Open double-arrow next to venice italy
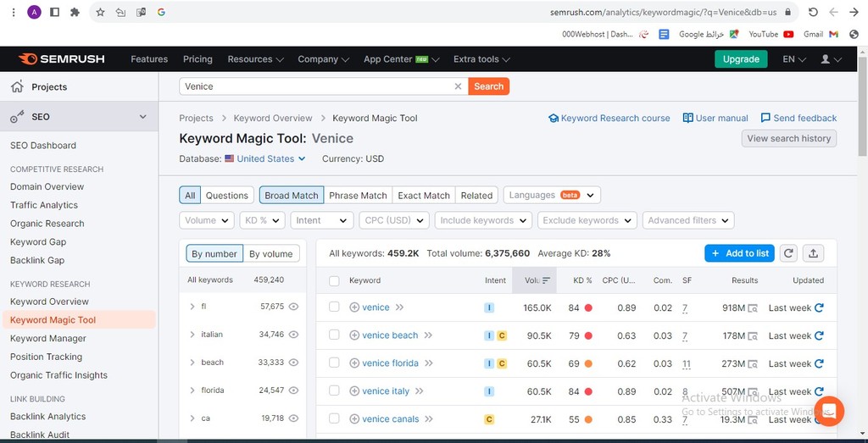This screenshot has width=868, height=443. tap(419, 391)
